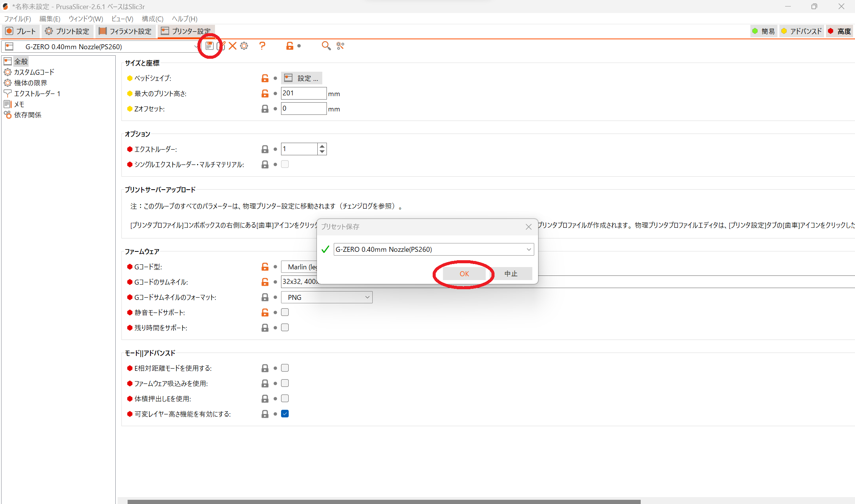Click the lock icon beside エクストルーダー count
This screenshot has height=504, width=855.
click(x=265, y=149)
